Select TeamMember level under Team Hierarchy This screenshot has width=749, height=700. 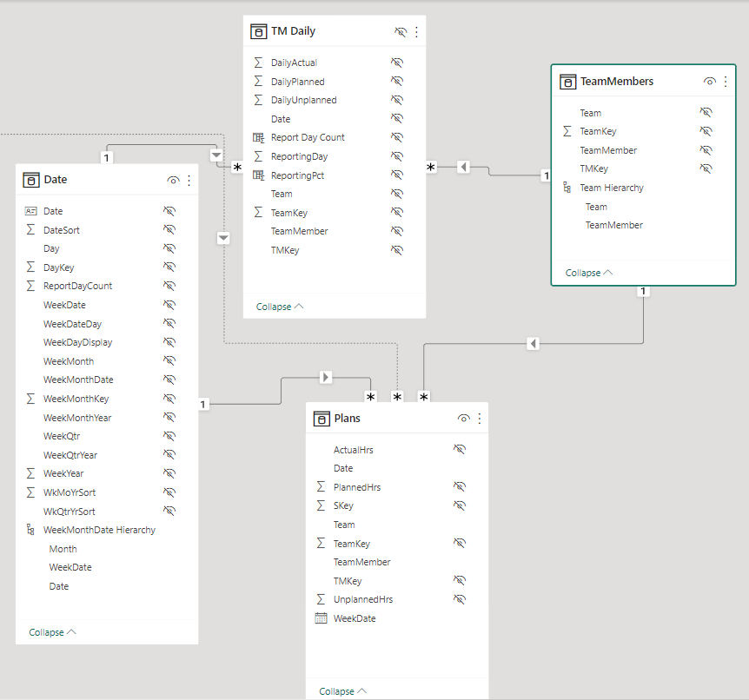(x=614, y=225)
